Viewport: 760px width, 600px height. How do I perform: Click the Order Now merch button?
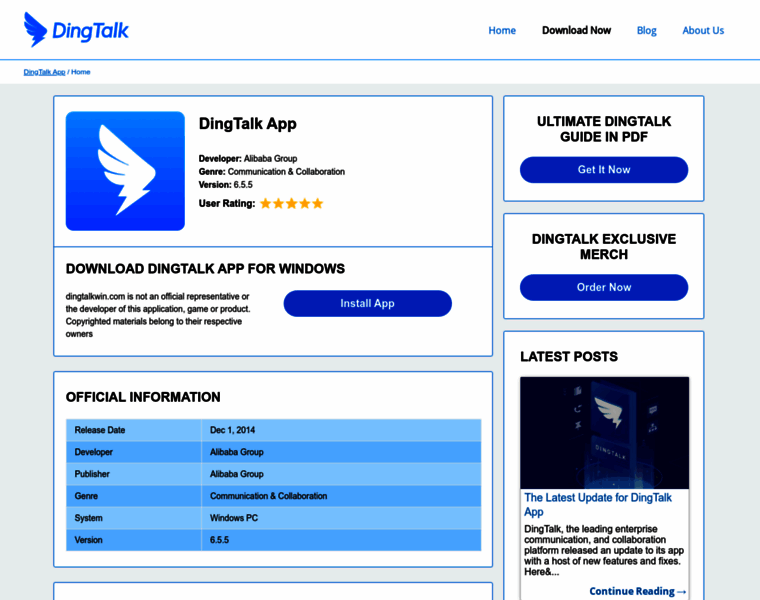click(x=604, y=287)
